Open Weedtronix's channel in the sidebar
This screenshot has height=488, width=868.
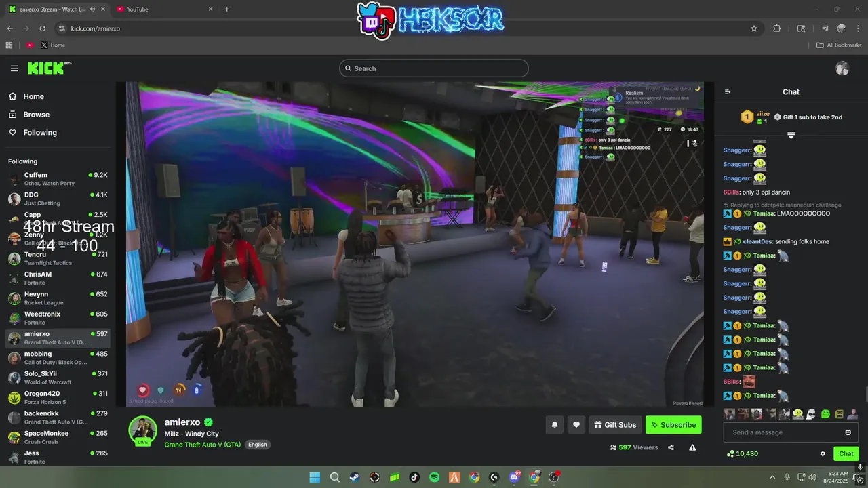[58, 318]
